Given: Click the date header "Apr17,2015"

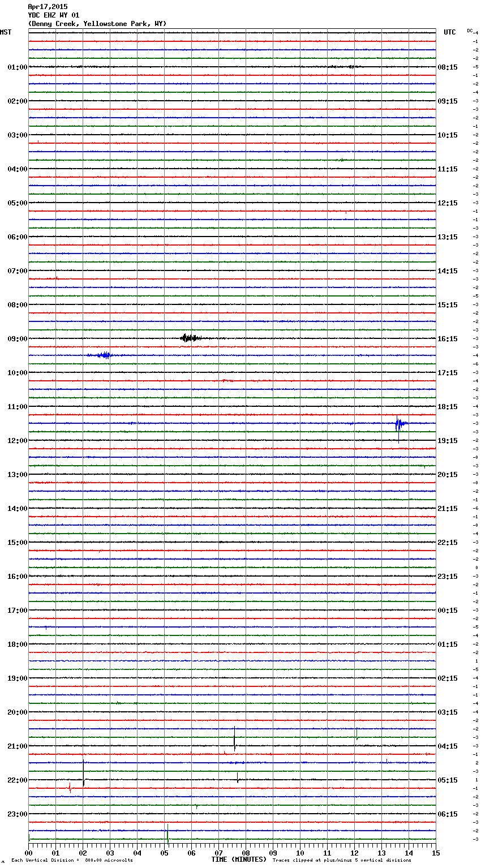Looking at the screenshot, I should (x=48, y=7).
